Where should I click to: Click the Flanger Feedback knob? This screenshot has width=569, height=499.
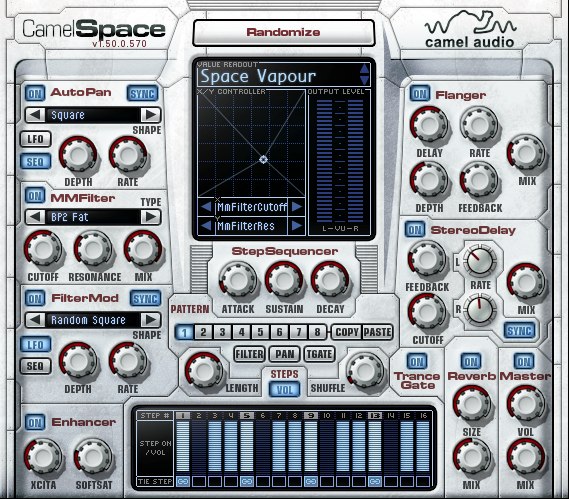pyautogui.click(x=479, y=181)
